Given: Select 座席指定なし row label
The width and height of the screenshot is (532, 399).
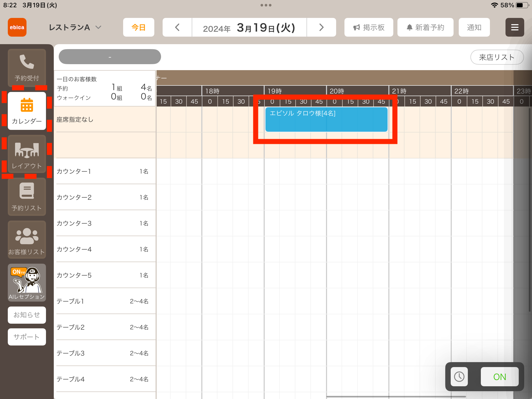Looking at the screenshot, I should (75, 119).
